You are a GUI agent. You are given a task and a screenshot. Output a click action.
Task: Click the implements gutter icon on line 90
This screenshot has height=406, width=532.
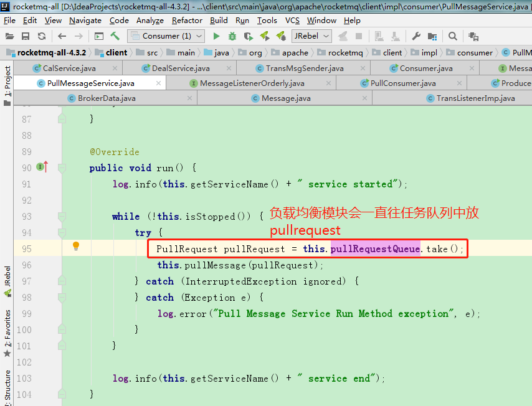tap(42, 167)
